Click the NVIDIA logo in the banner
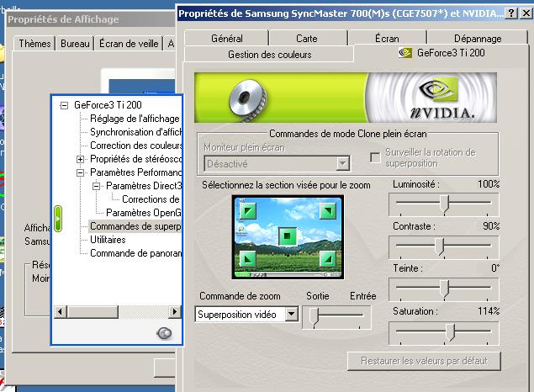This screenshot has height=392, width=534. click(x=442, y=98)
